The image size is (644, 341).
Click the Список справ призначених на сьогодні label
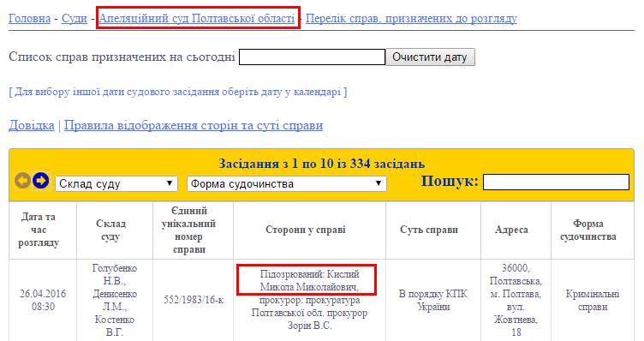[x=122, y=57]
